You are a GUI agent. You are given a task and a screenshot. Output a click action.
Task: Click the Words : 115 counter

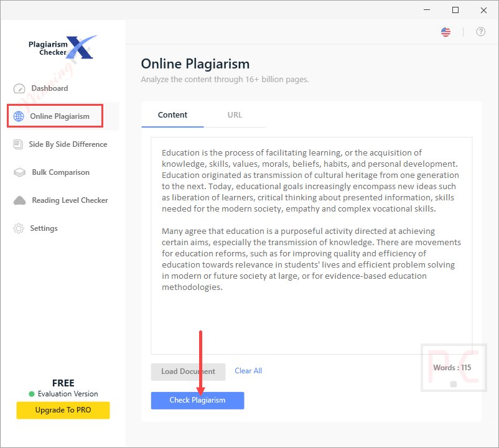click(452, 368)
